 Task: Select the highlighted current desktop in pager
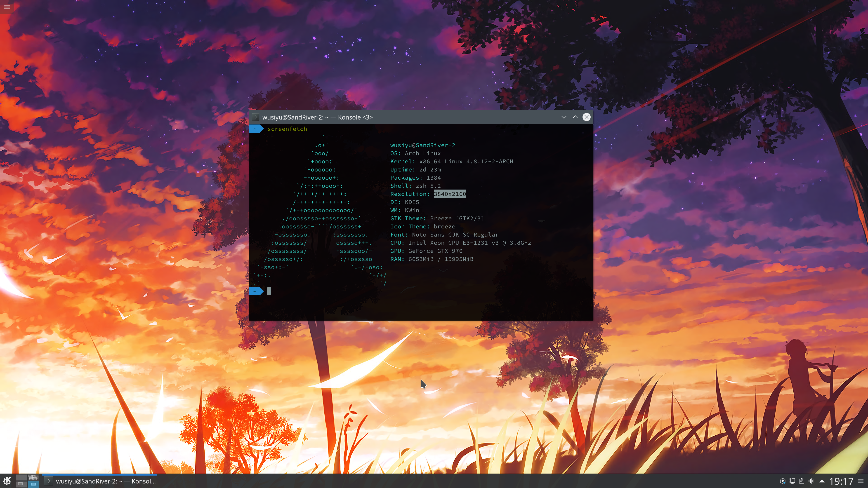tap(33, 484)
